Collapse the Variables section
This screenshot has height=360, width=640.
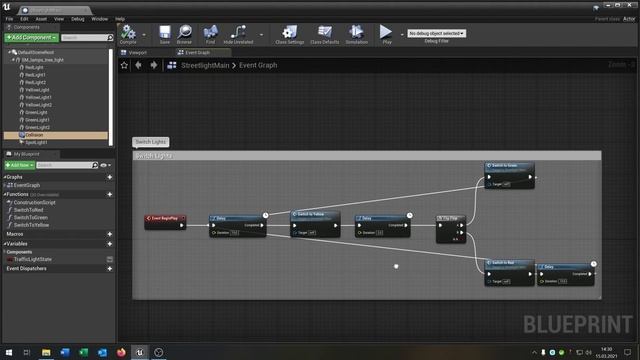click(x=5, y=244)
